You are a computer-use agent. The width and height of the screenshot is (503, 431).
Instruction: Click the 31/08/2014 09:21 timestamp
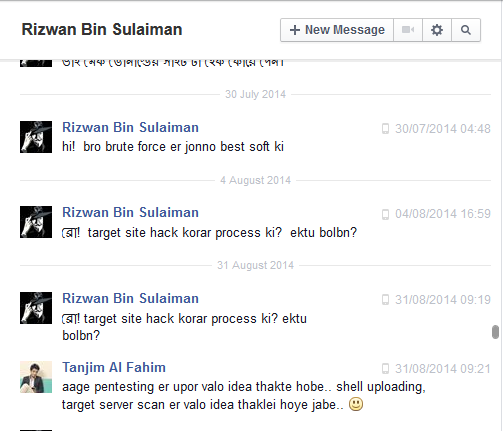(x=443, y=369)
